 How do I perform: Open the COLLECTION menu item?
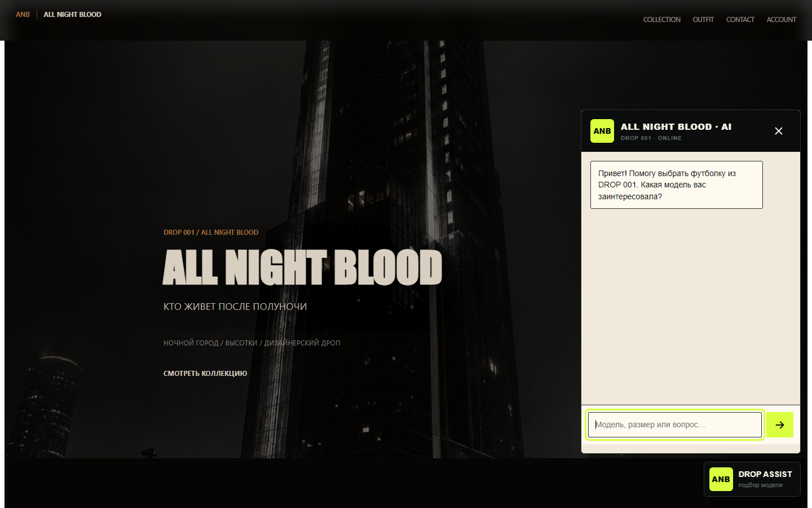tap(661, 20)
